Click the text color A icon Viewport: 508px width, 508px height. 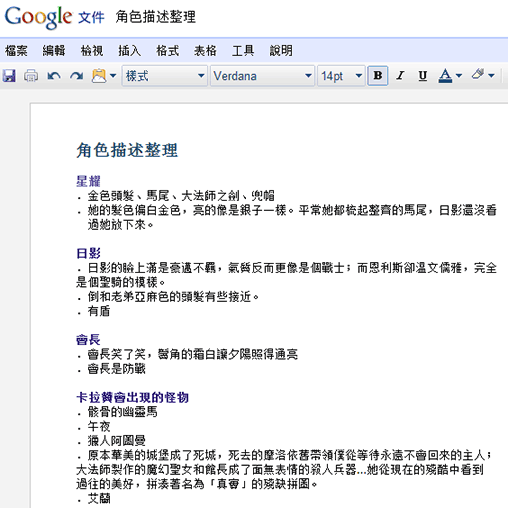[445, 76]
